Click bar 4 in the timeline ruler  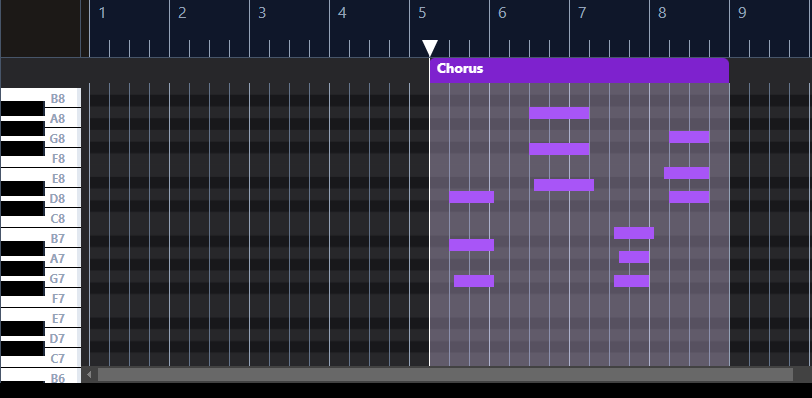[x=342, y=13]
